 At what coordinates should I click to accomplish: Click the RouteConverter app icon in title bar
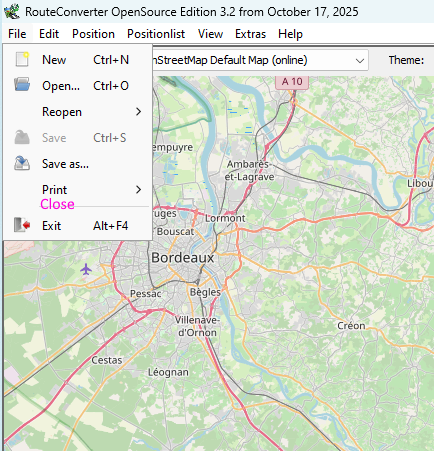coord(12,11)
